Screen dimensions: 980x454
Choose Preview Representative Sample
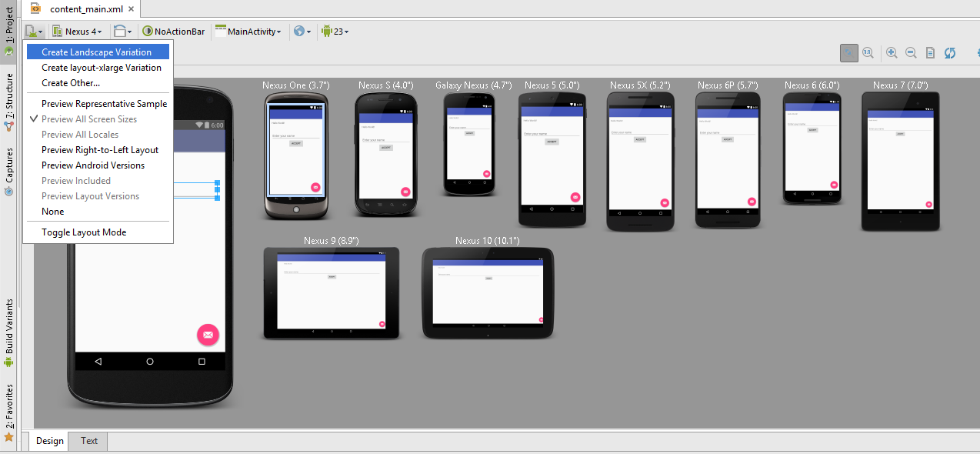98,104
